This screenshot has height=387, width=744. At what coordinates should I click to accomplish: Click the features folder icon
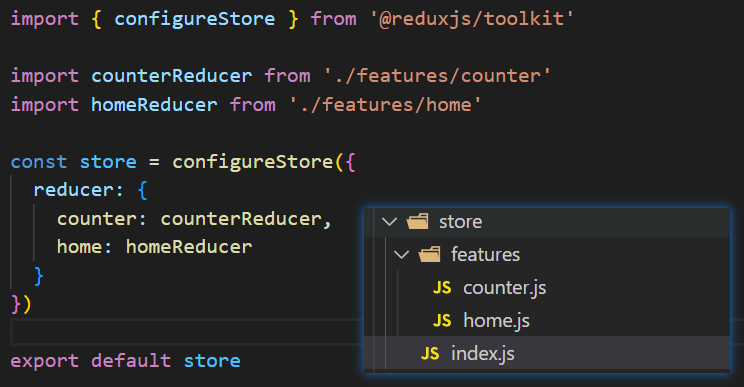click(429, 254)
